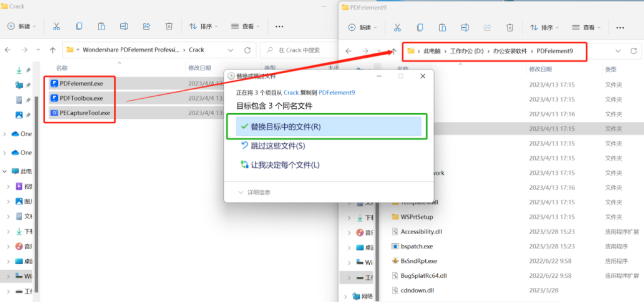The width and height of the screenshot is (644, 302).
Task: Open the recent locations chevron in Crack window
Action: point(38,50)
